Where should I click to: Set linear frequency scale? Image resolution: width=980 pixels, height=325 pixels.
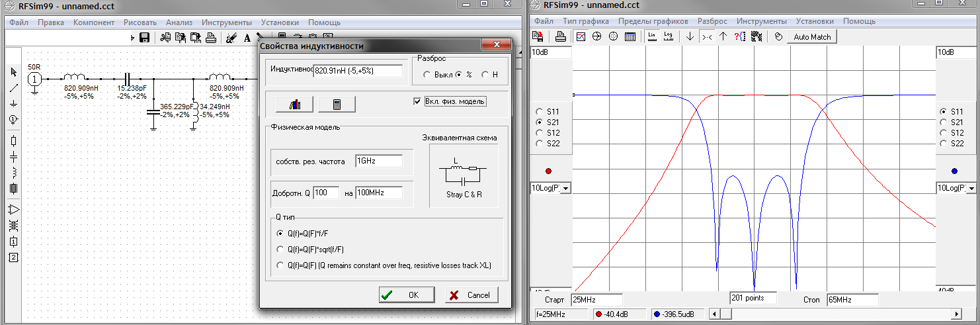pos(652,36)
